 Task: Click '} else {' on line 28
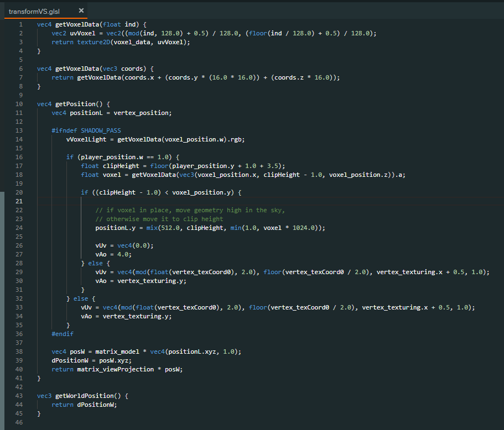tap(95, 263)
